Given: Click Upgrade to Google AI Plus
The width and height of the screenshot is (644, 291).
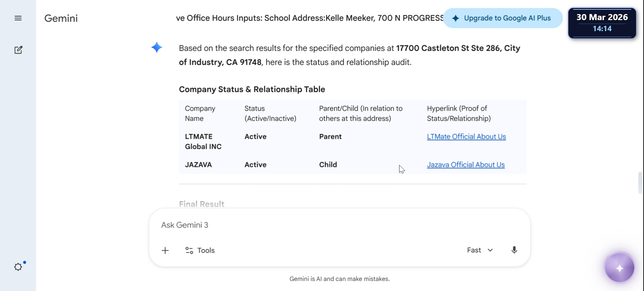Looking at the screenshot, I should pyautogui.click(x=502, y=18).
